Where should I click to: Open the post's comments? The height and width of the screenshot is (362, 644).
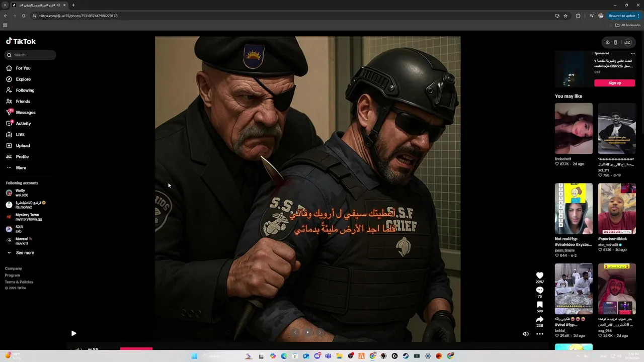coord(540,290)
